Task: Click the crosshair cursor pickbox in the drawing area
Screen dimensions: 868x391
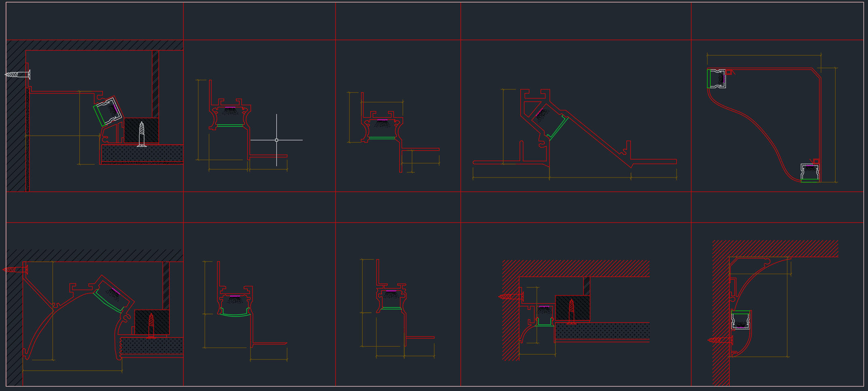Action: click(x=276, y=139)
